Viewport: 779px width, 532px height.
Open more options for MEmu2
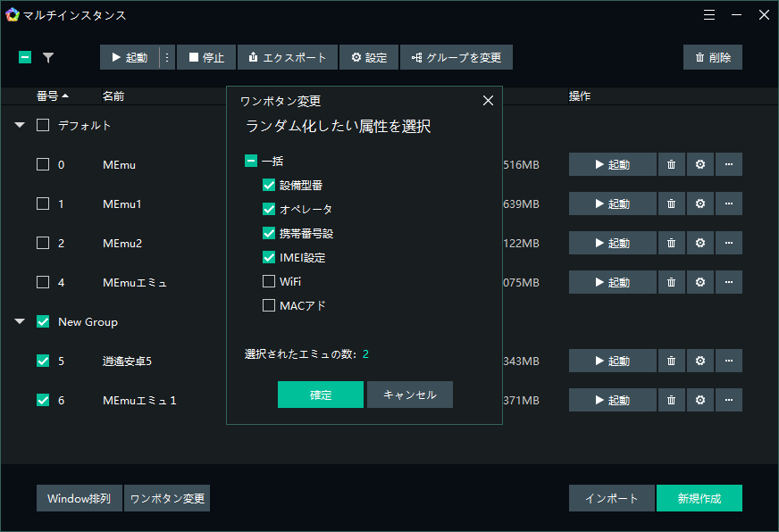[x=729, y=243]
